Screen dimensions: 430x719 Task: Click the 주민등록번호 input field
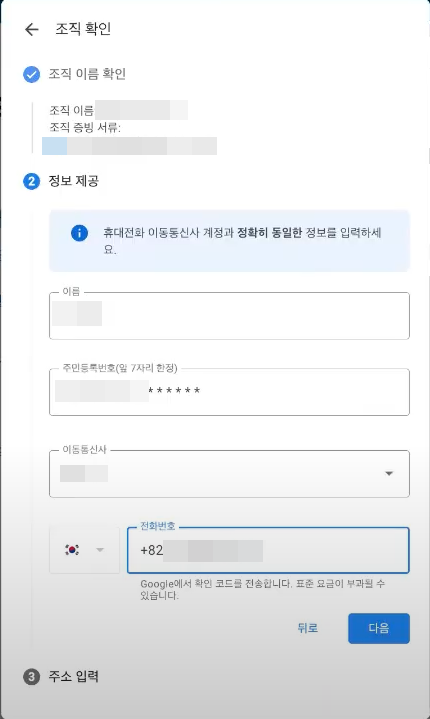pos(229,392)
